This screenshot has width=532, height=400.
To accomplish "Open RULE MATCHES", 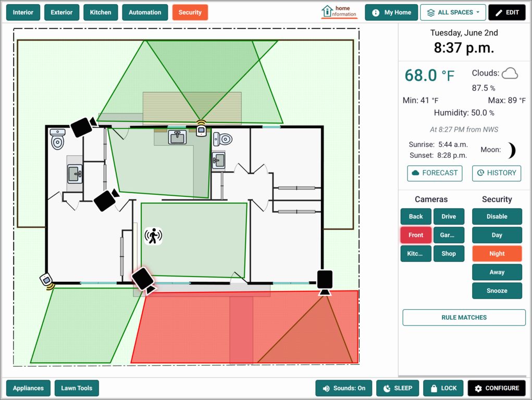I will click(464, 318).
